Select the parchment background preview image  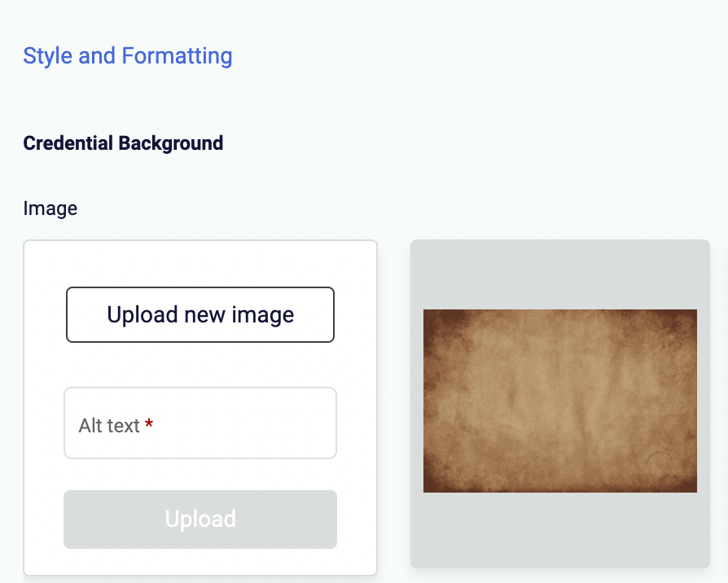[560, 401]
